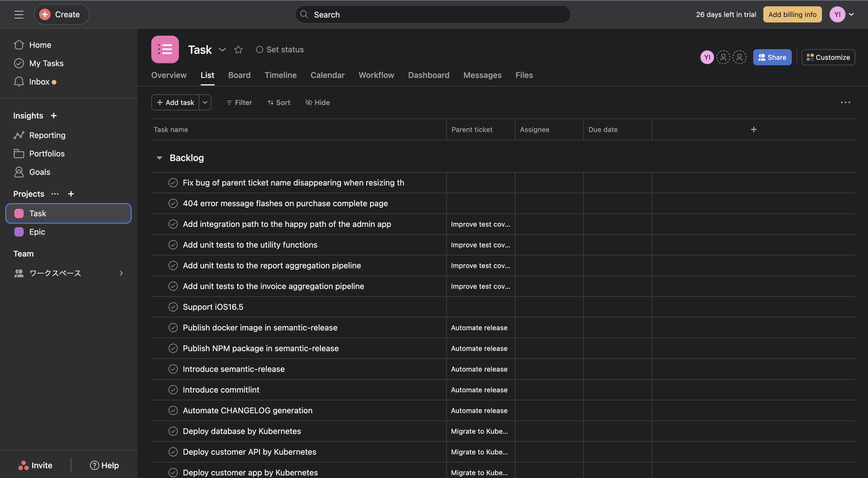Mark Introduce commitlint task complete
This screenshot has height=478, width=868.
tap(173, 389)
